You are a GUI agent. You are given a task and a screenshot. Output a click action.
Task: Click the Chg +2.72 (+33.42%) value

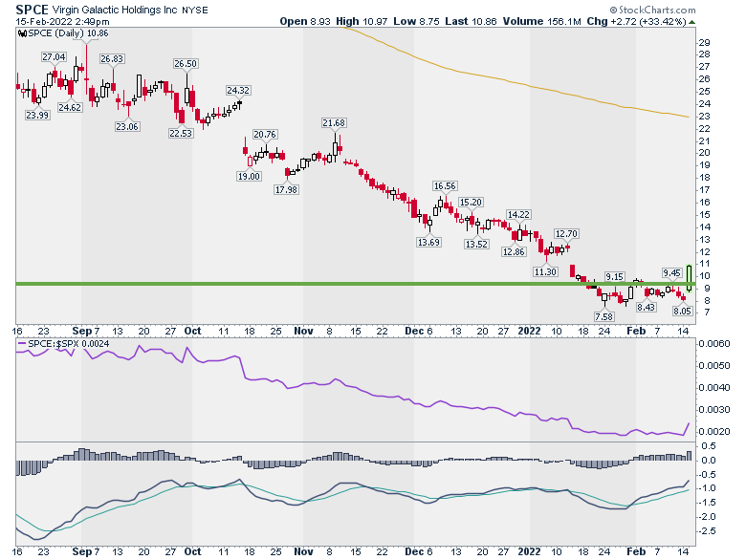[x=636, y=21]
